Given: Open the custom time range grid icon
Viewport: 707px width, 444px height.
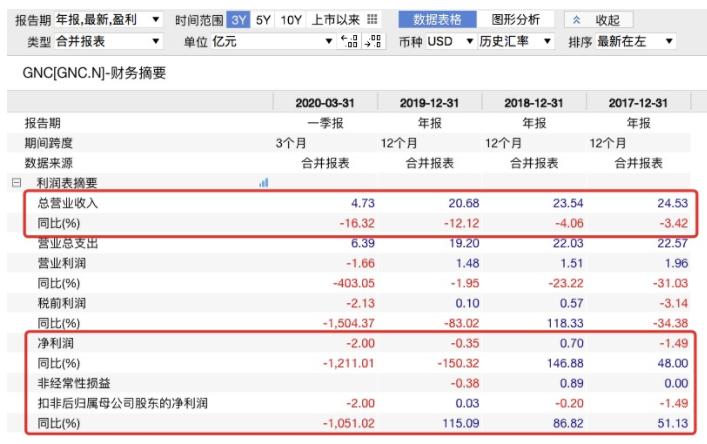Looking at the screenshot, I should click(x=372, y=19).
